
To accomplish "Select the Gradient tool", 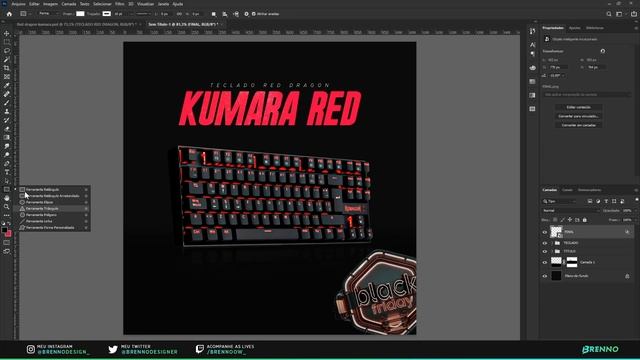I will pyautogui.click(x=7, y=138).
